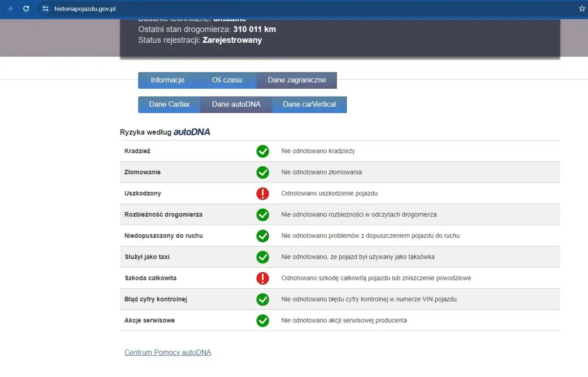Click the red alert icon beside Szkoda całkowita
This screenshot has height=377, width=588.
coord(263,278)
